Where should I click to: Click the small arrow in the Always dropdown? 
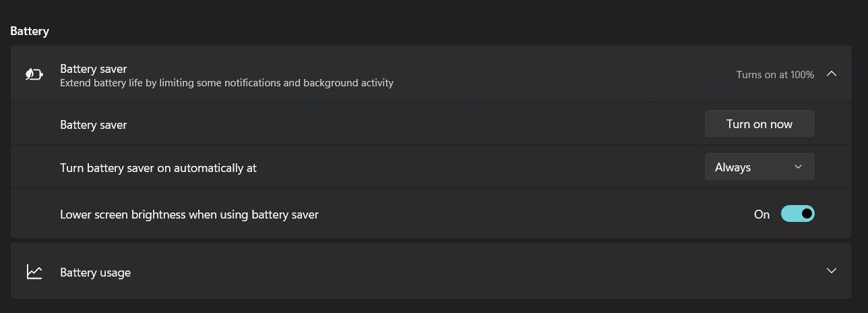[798, 167]
